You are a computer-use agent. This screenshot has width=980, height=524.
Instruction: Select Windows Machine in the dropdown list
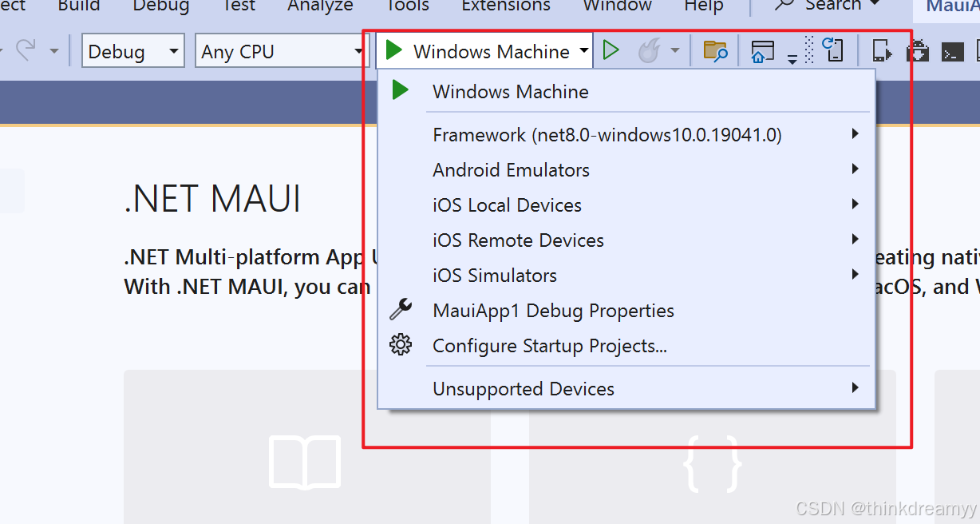click(626, 91)
